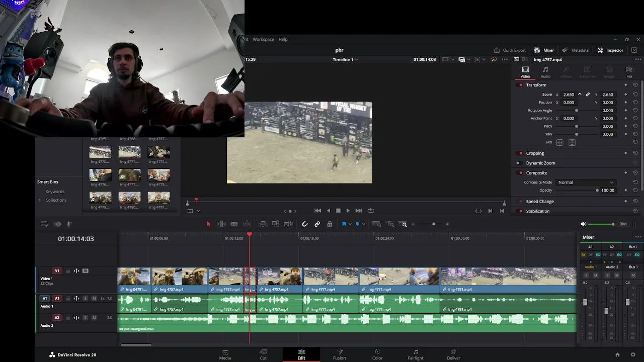644x362 pixels.
Task: Click the linked selection chain icon
Action: pyautogui.click(x=317, y=224)
